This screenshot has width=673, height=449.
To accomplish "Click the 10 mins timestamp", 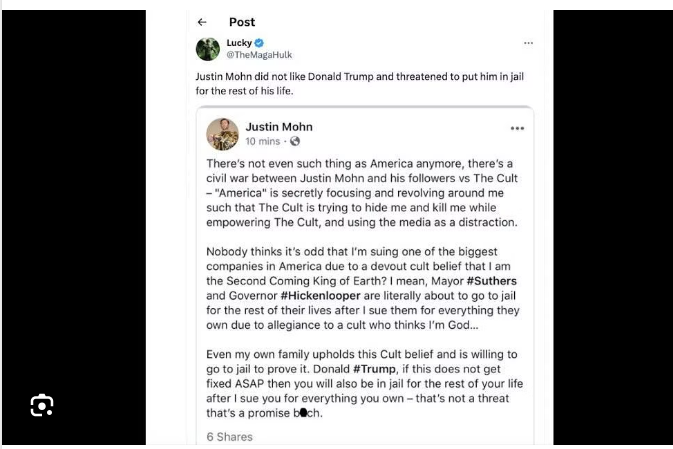I will tap(263, 142).
